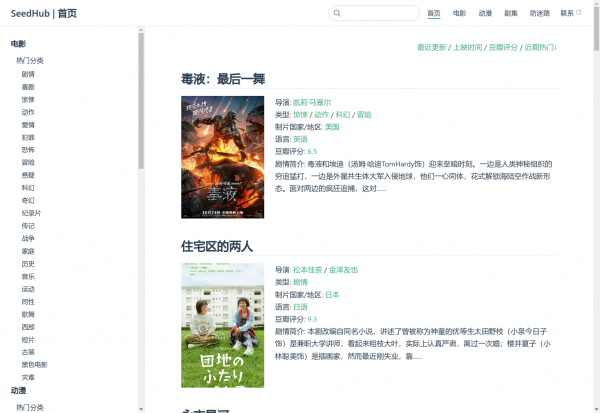Open the SeedHub | 首页 site logo link
The width and height of the screenshot is (600, 413).
point(44,13)
